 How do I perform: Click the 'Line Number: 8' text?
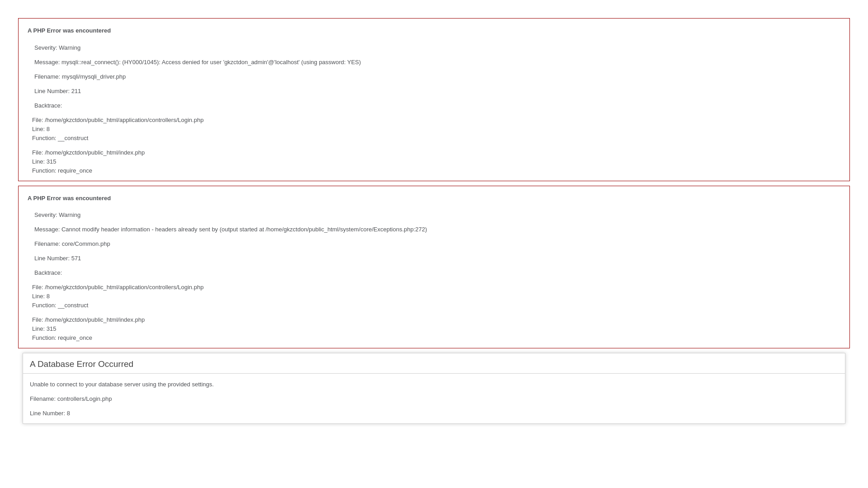click(x=50, y=413)
